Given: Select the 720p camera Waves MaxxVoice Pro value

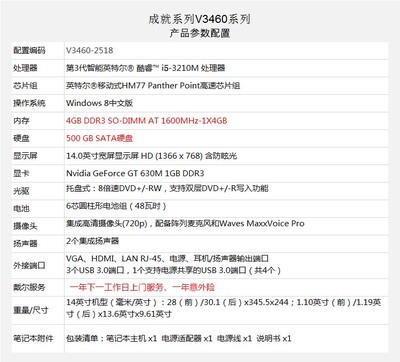Looking at the screenshot, I should [x=185, y=224].
